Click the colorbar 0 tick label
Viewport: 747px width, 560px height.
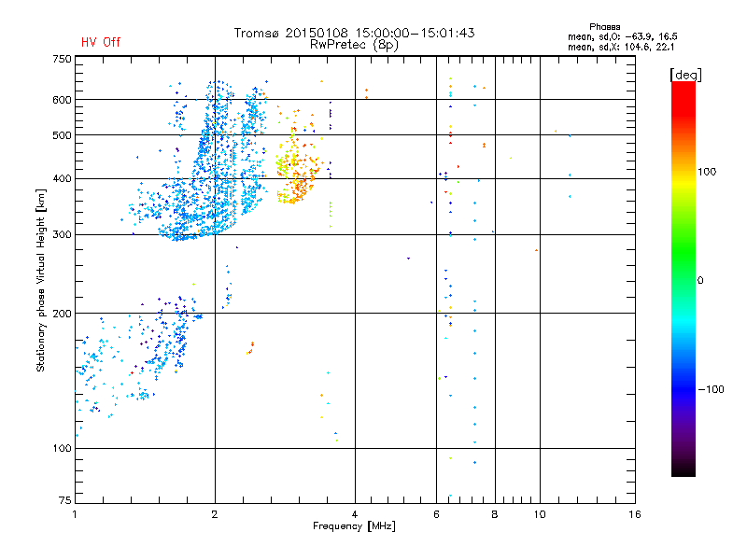click(699, 281)
